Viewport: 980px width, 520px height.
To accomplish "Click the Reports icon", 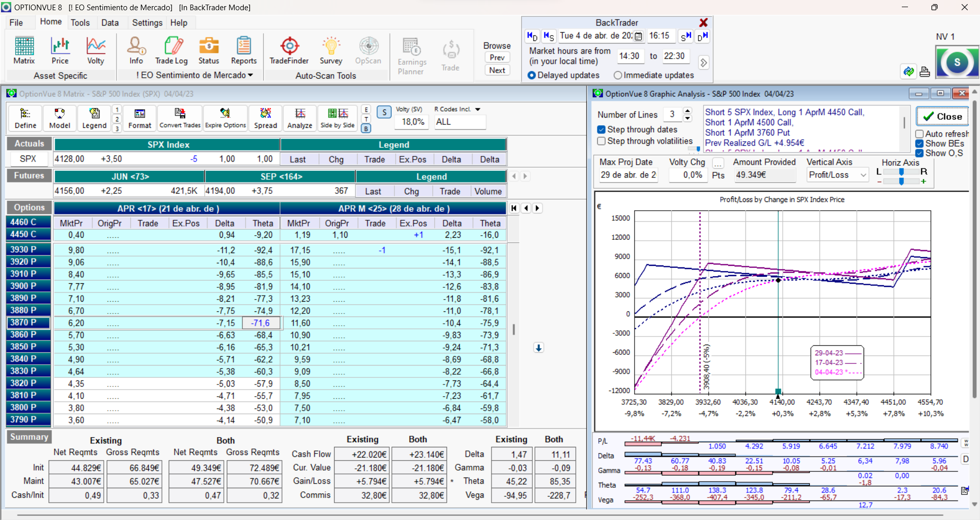I will click(244, 51).
